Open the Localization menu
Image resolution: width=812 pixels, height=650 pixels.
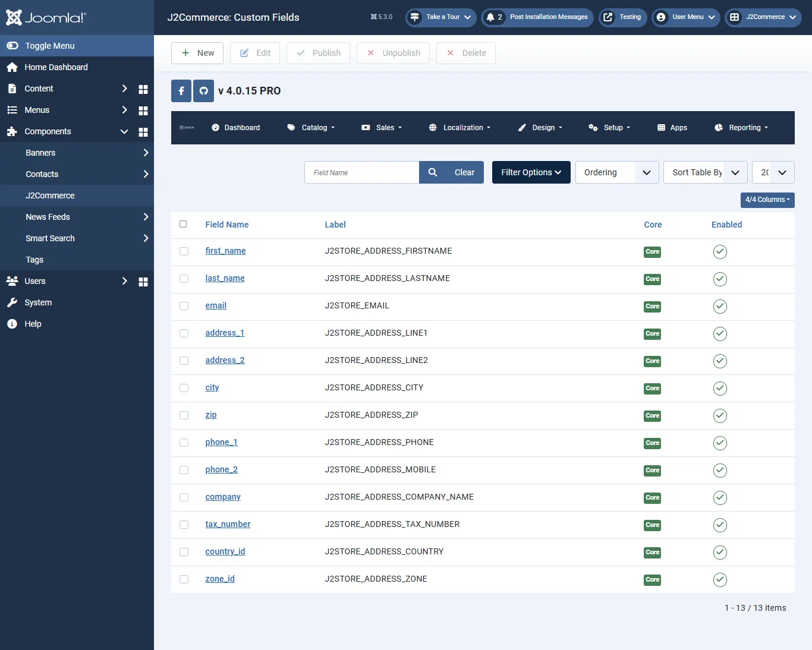click(x=459, y=128)
